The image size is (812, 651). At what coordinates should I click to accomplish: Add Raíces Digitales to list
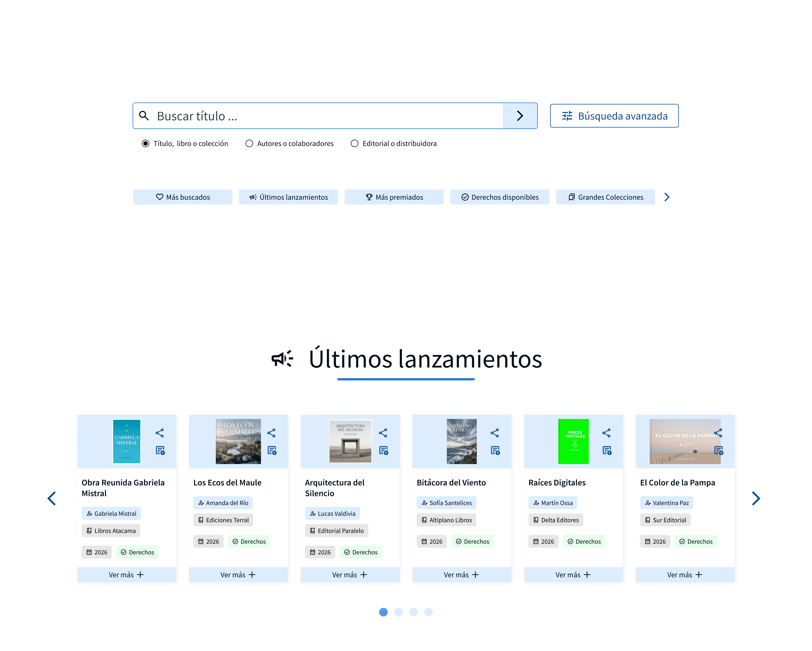[x=607, y=450]
